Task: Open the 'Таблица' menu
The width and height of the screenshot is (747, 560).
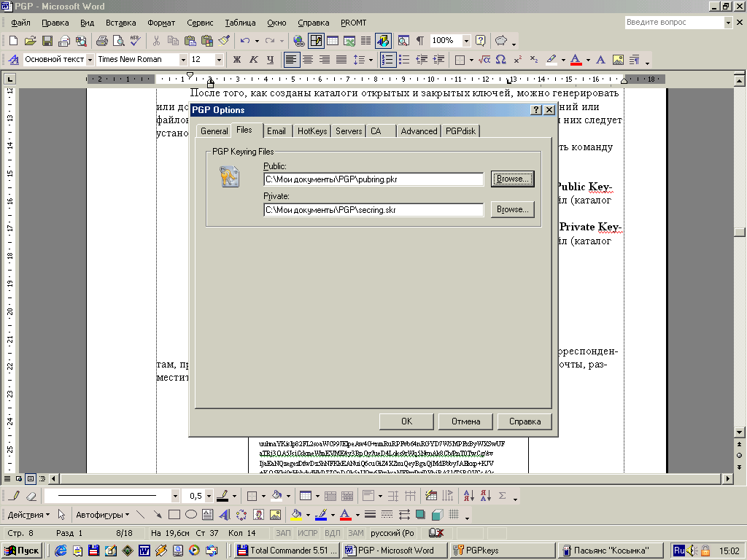Action: [x=240, y=23]
